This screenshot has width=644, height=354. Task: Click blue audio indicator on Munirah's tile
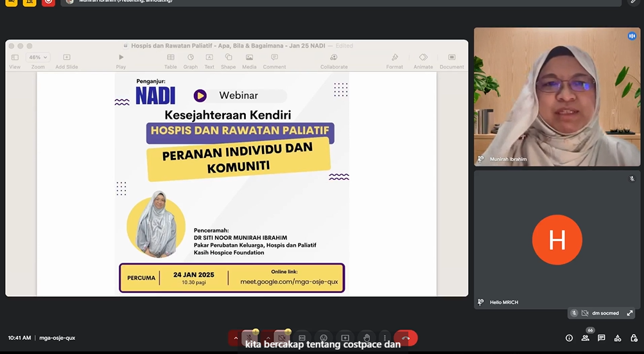coord(632,36)
